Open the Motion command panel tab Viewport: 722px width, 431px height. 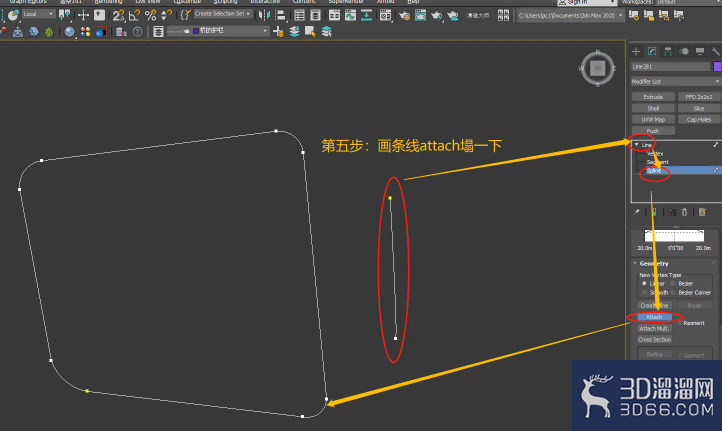click(x=684, y=51)
